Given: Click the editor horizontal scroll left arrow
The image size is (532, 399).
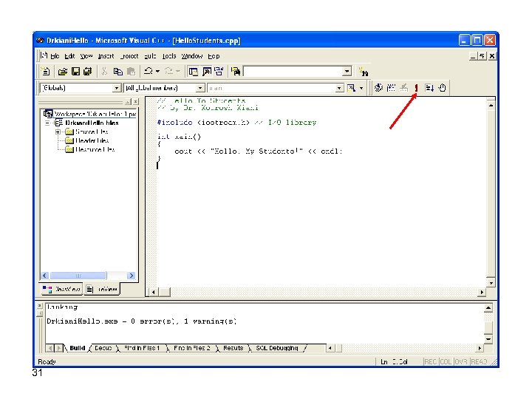Looking at the screenshot, I should 154,292.
